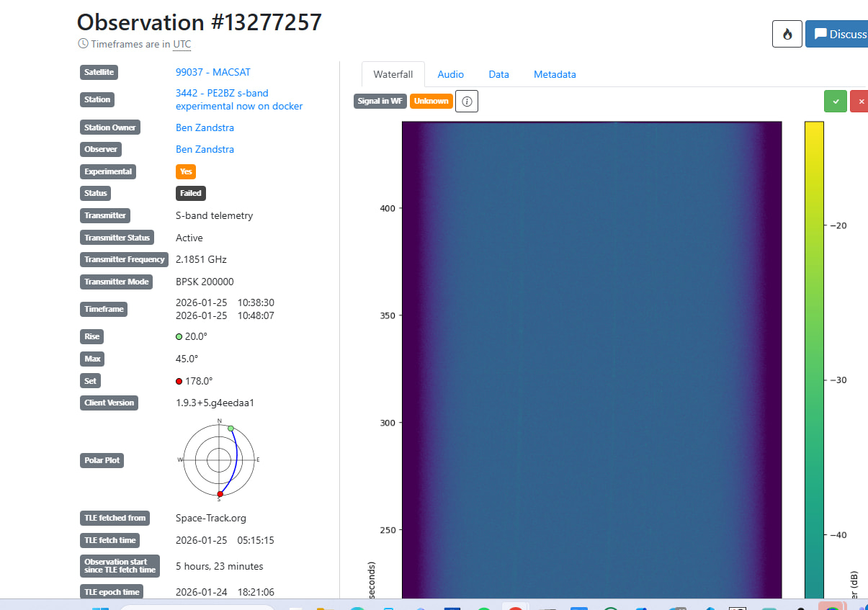The height and width of the screenshot is (610, 868).
Task: Open the Audio tab
Action: coord(450,74)
